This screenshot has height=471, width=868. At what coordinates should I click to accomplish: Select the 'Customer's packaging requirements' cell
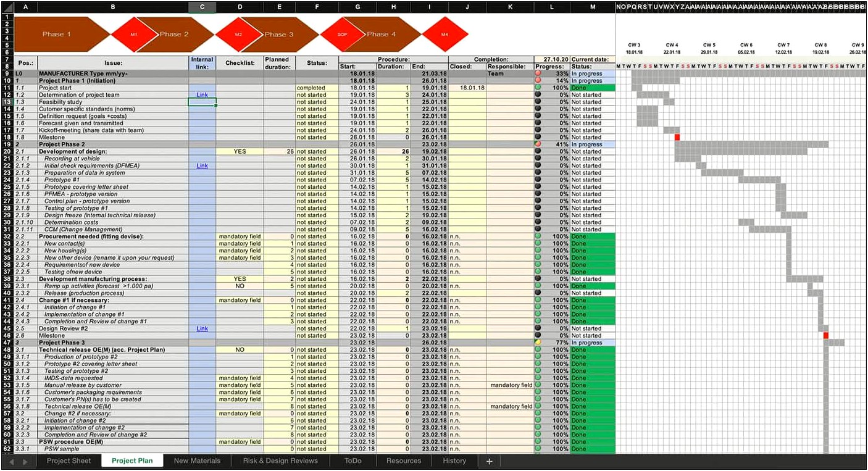coord(113,392)
